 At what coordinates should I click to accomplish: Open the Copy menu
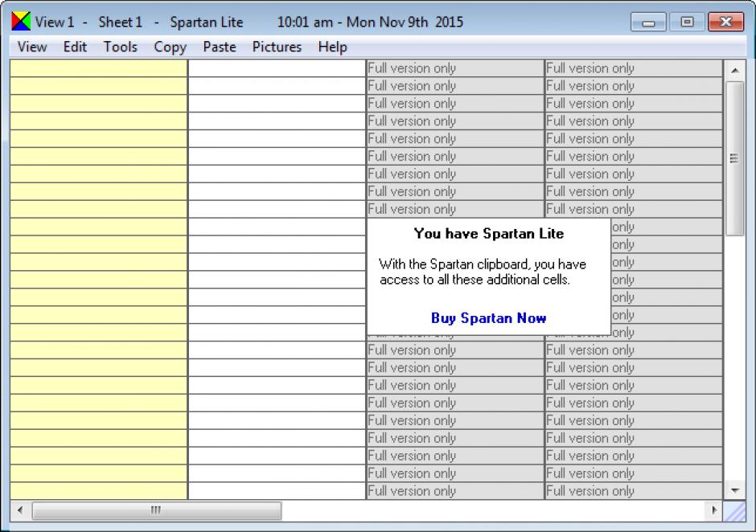click(171, 47)
